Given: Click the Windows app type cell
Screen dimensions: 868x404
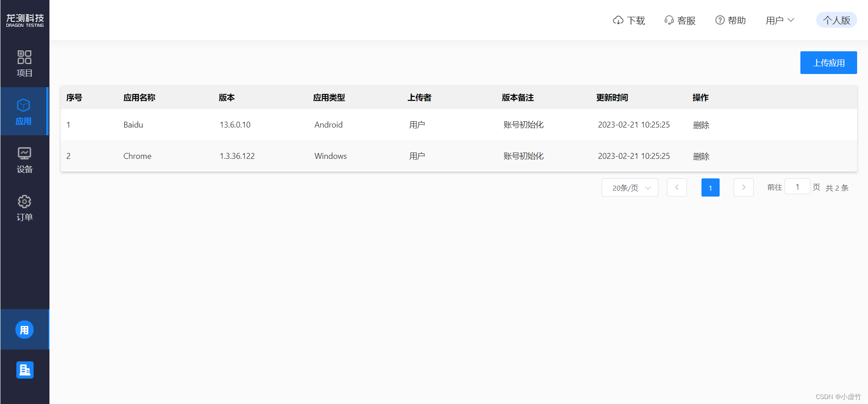Looking at the screenshot, I should (x=331, y=156).
